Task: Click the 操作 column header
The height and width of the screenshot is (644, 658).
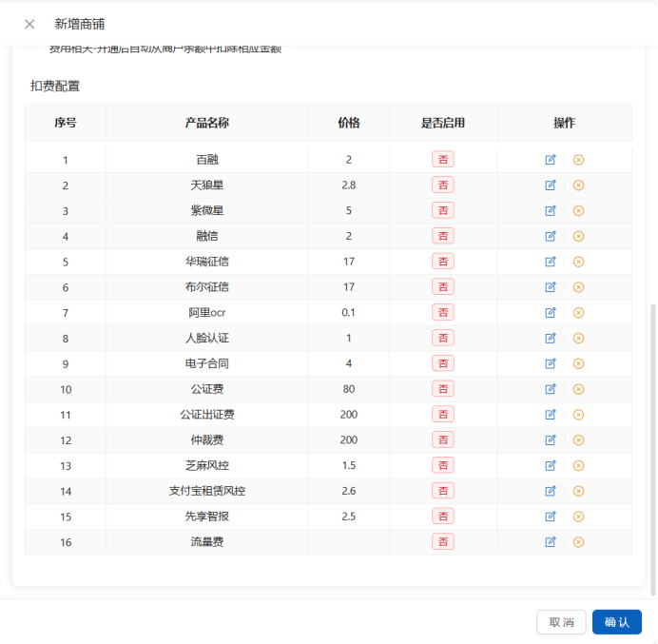Action: [564, 123]
